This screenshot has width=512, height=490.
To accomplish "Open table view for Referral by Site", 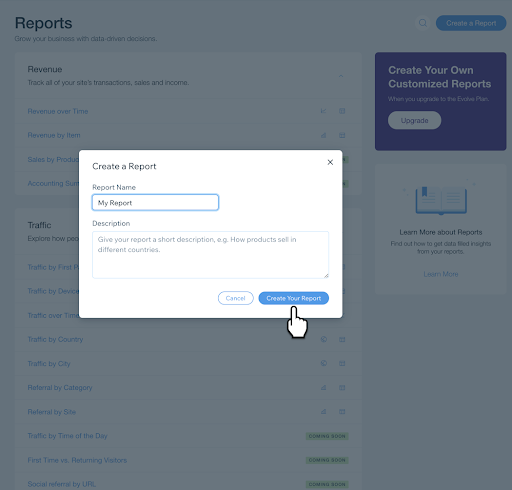I will coord(342,412).
